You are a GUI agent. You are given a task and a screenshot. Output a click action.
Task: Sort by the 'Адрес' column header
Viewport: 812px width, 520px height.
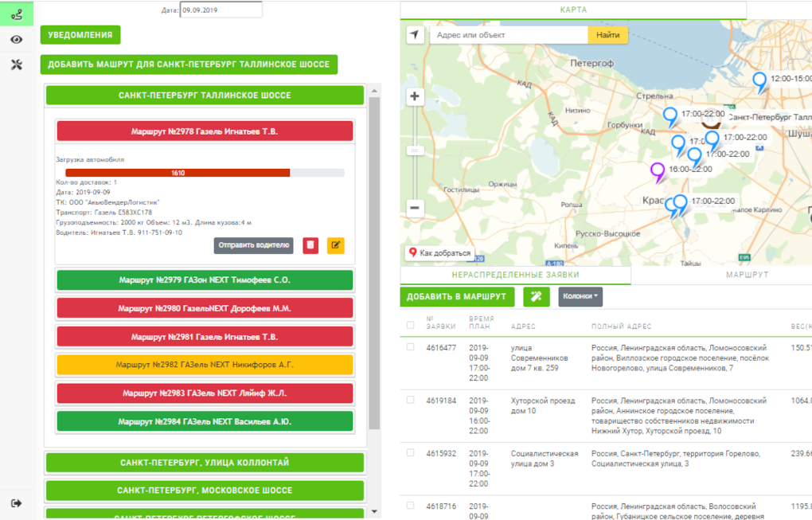(x=523, y=326)
